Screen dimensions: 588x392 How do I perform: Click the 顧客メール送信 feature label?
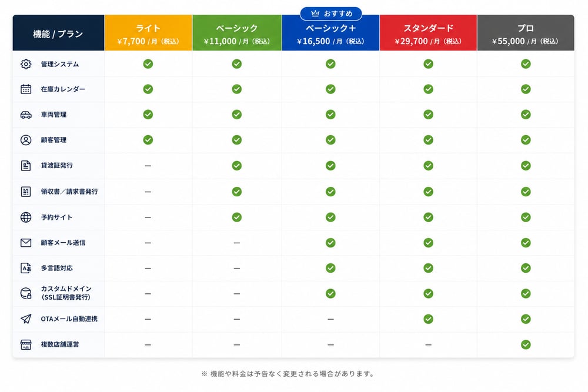pyautogui.click(x=63, y=243)
